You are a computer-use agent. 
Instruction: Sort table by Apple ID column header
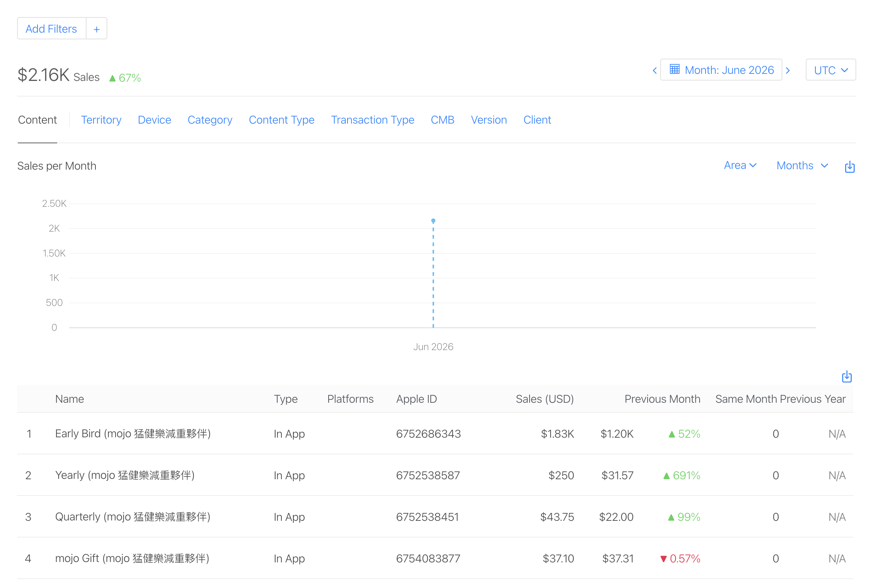[416, 399]
